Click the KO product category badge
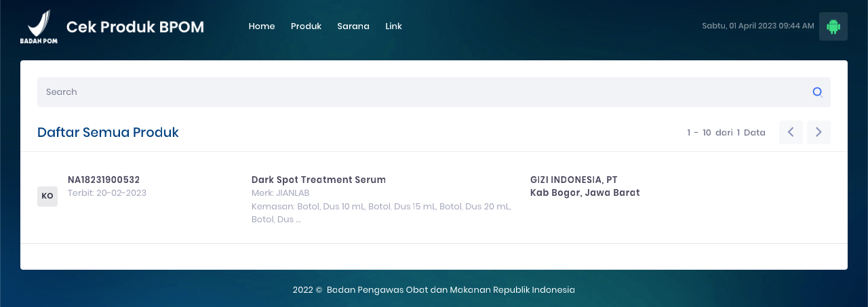The width and height of the screenshot is (868, 307). [47, 196]
